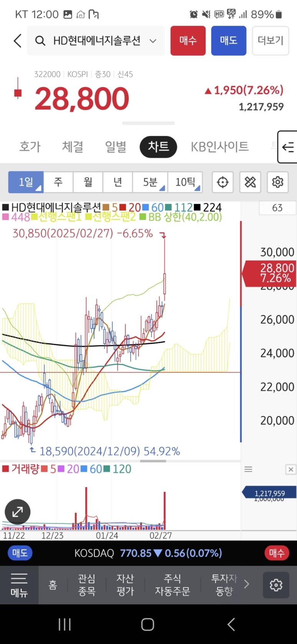Open chart settings gear icon
Viewport: 297px width, 644px height.
point(277,182)
